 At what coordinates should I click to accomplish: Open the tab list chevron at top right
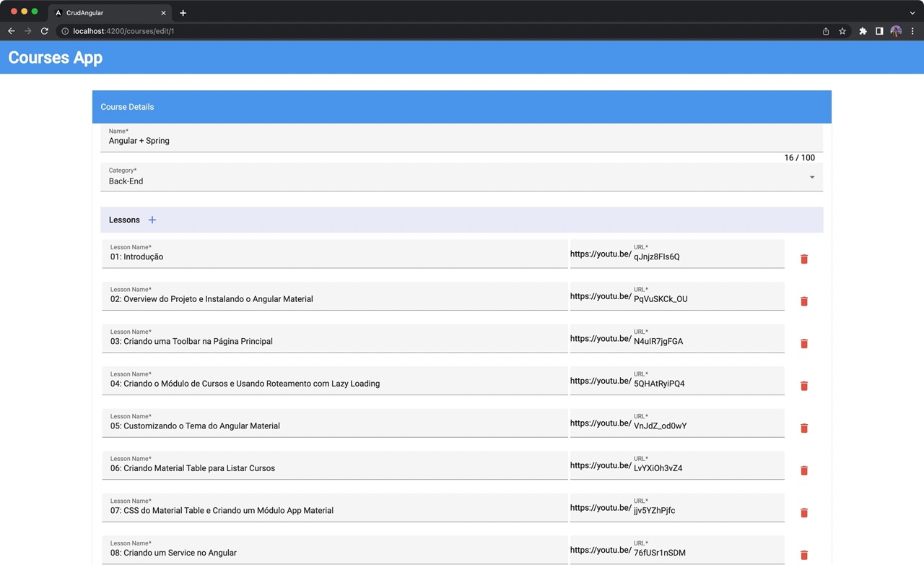point(912,12)
